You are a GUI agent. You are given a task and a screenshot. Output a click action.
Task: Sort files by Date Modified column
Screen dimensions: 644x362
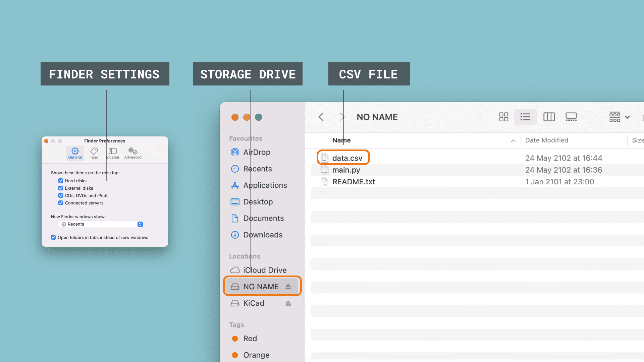pos(546,140)
